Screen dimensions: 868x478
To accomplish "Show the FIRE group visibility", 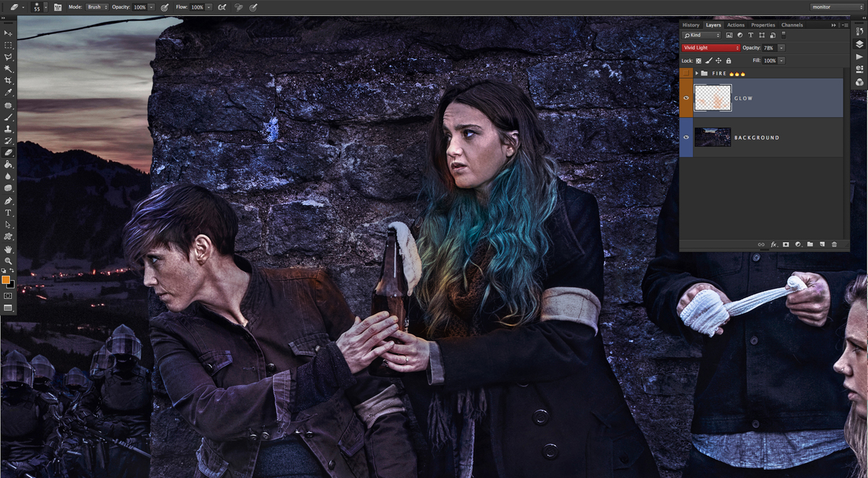I will click(x=686, y=73).
